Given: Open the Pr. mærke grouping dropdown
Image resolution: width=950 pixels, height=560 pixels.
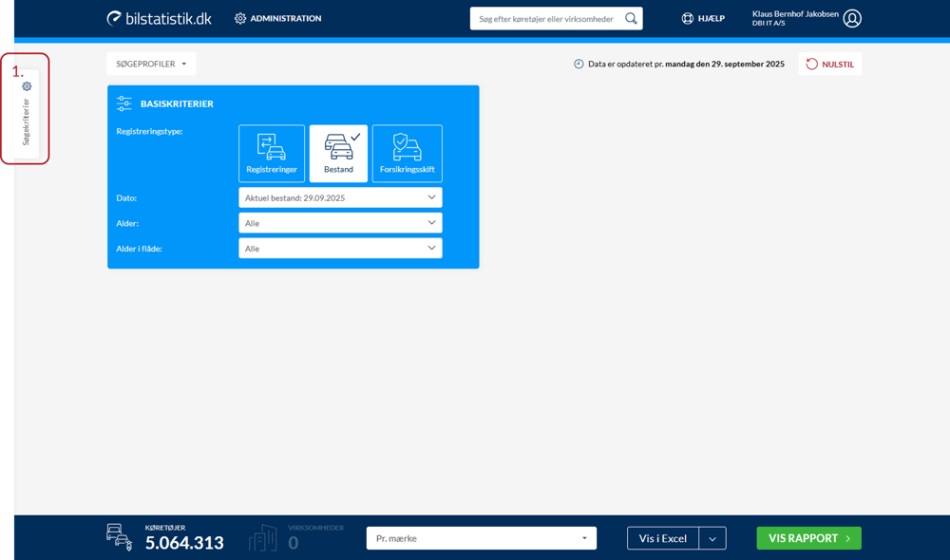Looking at the screenshot, I should coord(481,538).
